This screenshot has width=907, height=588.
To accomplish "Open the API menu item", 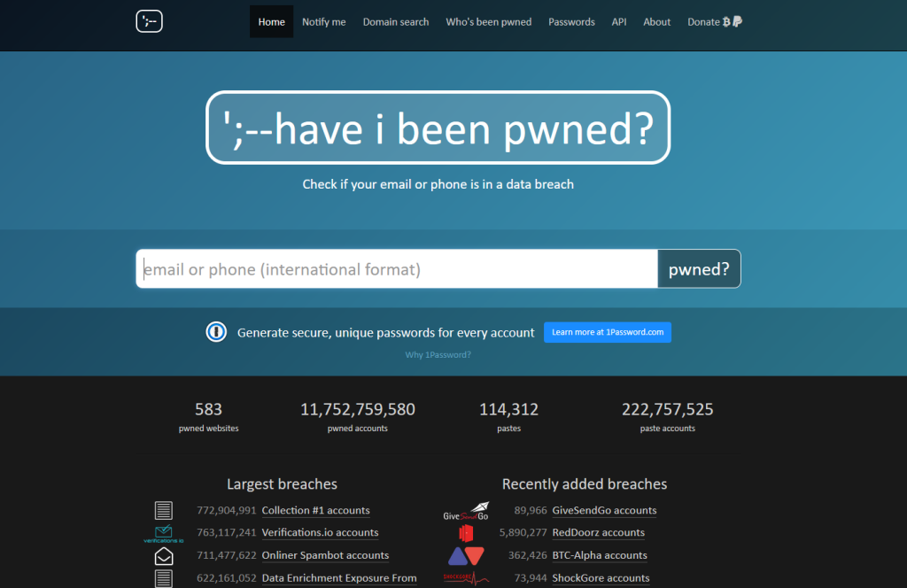I will [x=619, y=22].
